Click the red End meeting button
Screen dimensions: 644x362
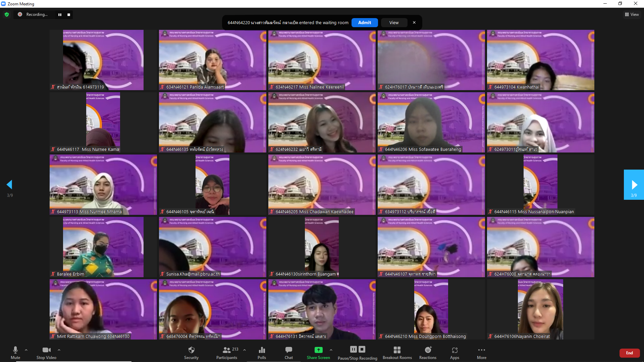click(x=629, y=353)
